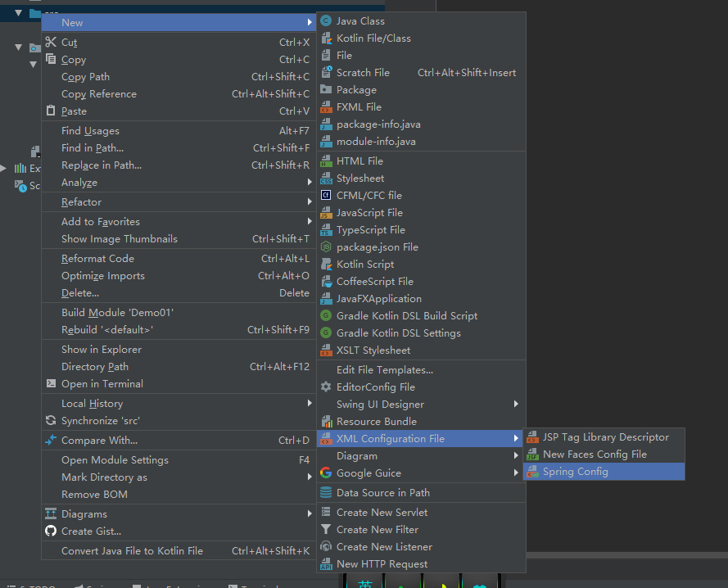Expand the Google Guice submenu arrow
The width and height of the screenshot is (728, 588).
516,473
